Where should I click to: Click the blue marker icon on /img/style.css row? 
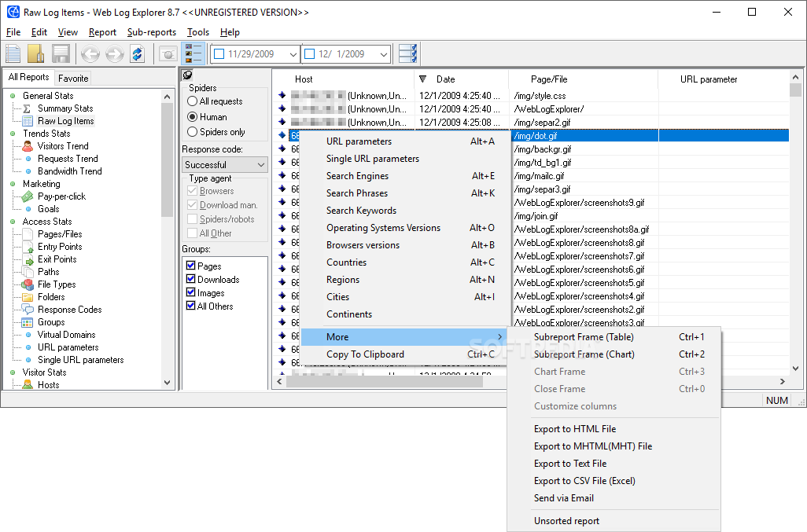click(x=282, y=95)
